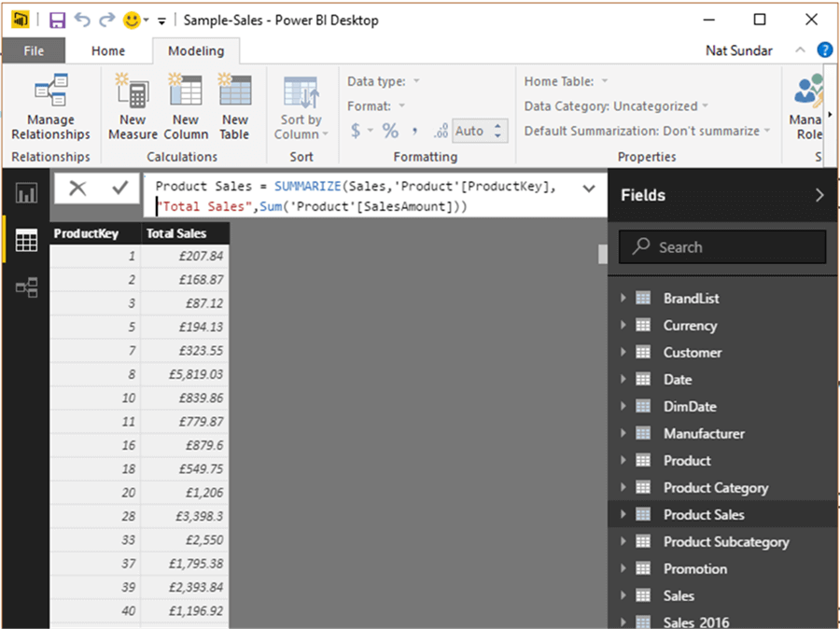The height and width of the screenshot is (629, 840).
Task: Open the Sort by Column dropdown
Action: tap(301, 107)
